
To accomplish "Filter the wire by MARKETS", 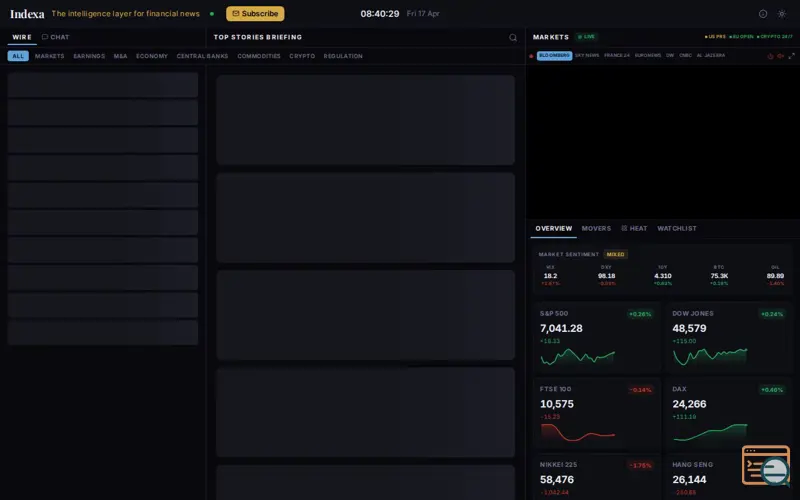I will 49,56.
